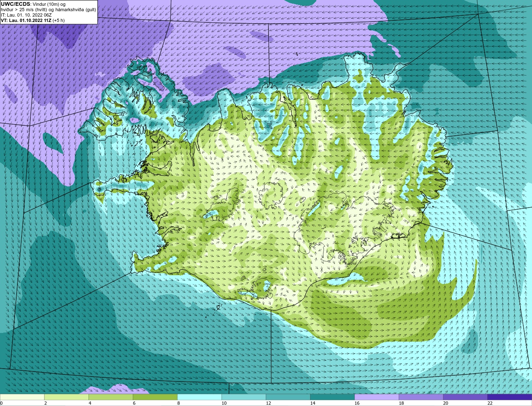Click the pale yellow 0–2 m/s legend swatch
This screenshot has height=406, width=532.
click(x=22, y=397)
